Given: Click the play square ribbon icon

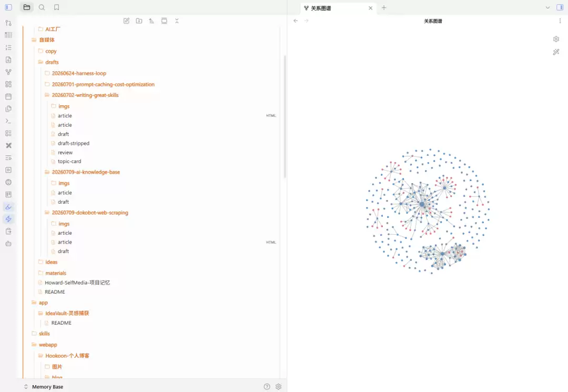Looking at the screenshot, I should pos(8,170).
